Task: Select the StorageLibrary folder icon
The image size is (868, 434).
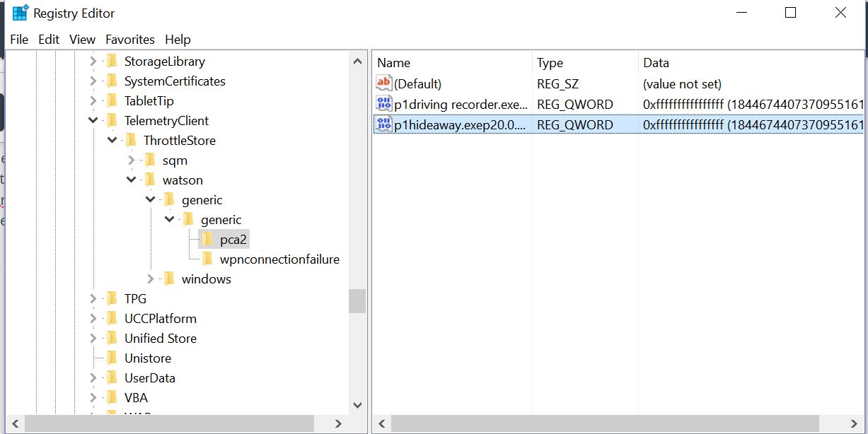Action: click(x=111, y=61)
